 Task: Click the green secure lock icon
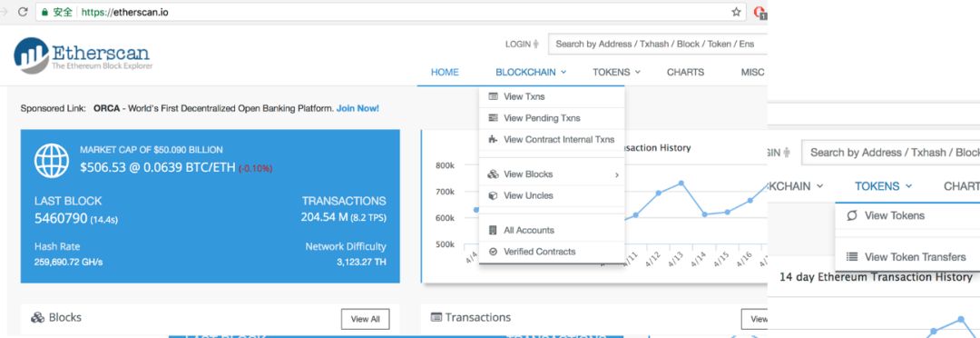44,12
